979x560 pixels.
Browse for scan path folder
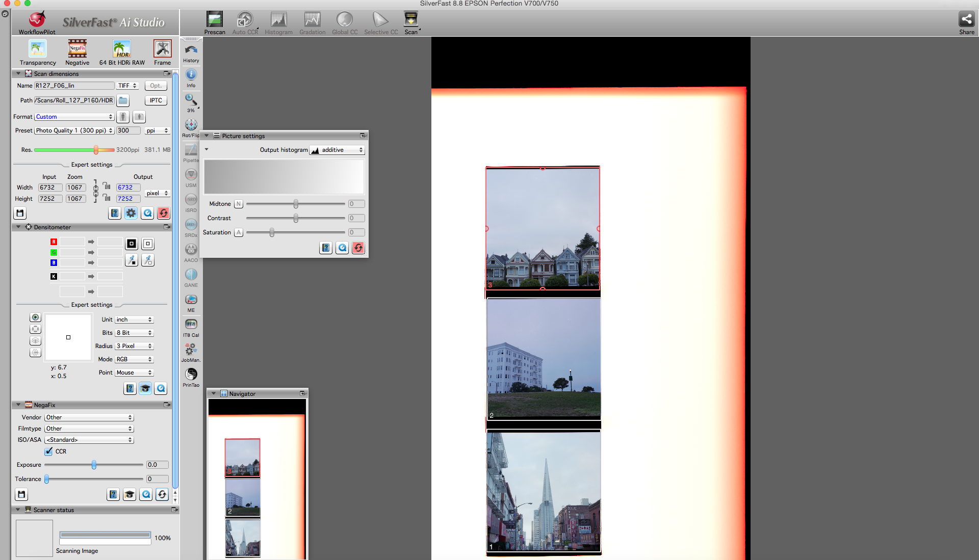point(123,100)
